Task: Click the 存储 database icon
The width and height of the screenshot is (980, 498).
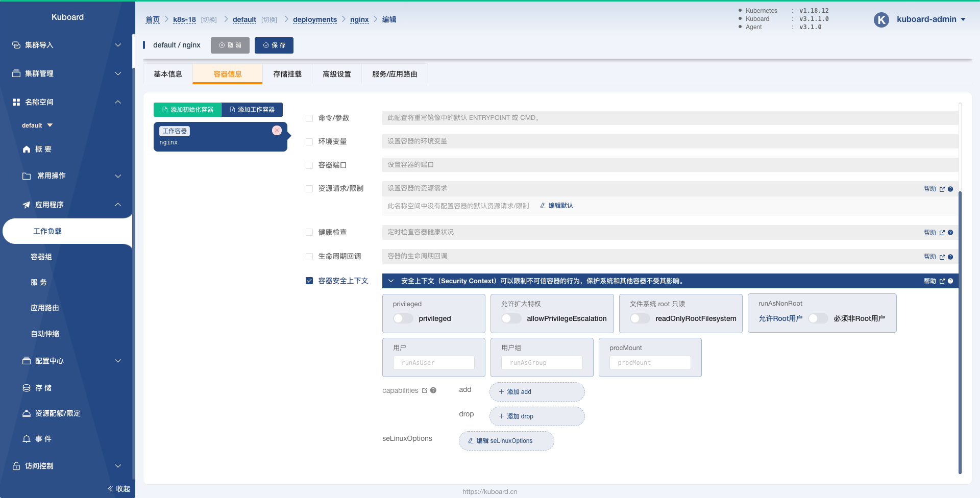Action: [27, 388]
